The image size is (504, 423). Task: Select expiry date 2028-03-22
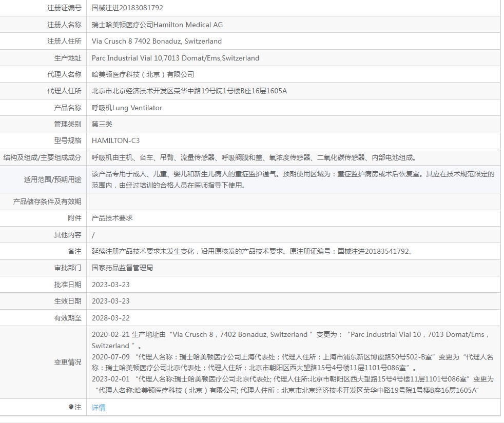coord(110,318)
